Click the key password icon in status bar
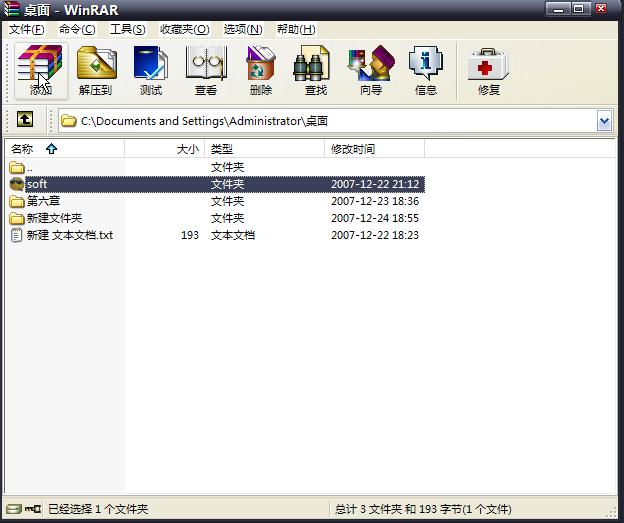 pos(33,509)
